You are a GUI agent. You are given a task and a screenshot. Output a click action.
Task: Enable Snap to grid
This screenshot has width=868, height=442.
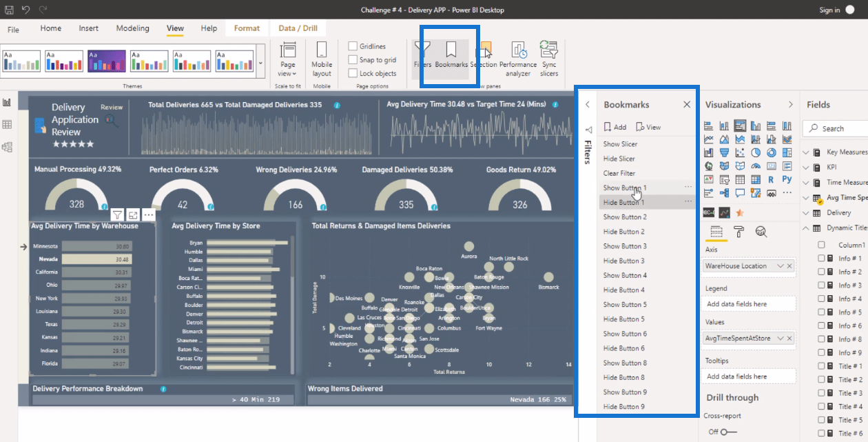(353, 60)
